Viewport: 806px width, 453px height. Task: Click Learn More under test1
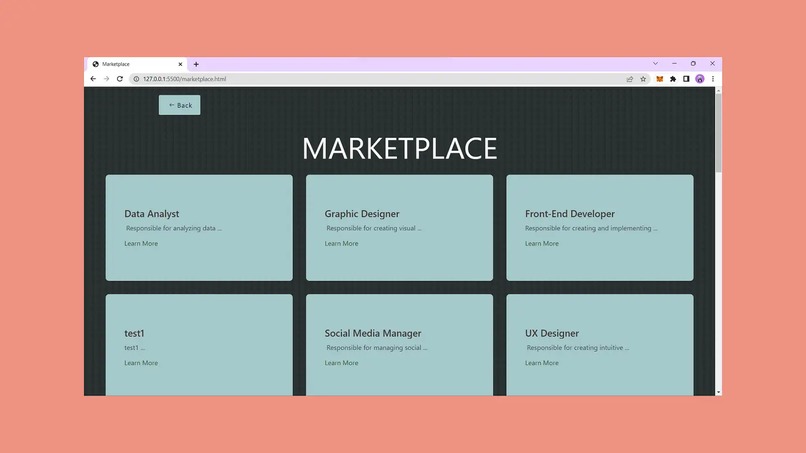[141, 363]
